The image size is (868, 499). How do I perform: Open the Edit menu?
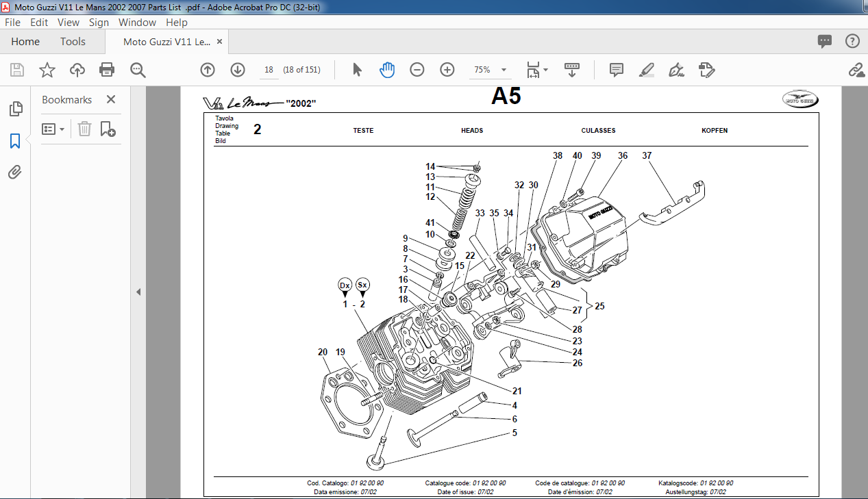39,22
